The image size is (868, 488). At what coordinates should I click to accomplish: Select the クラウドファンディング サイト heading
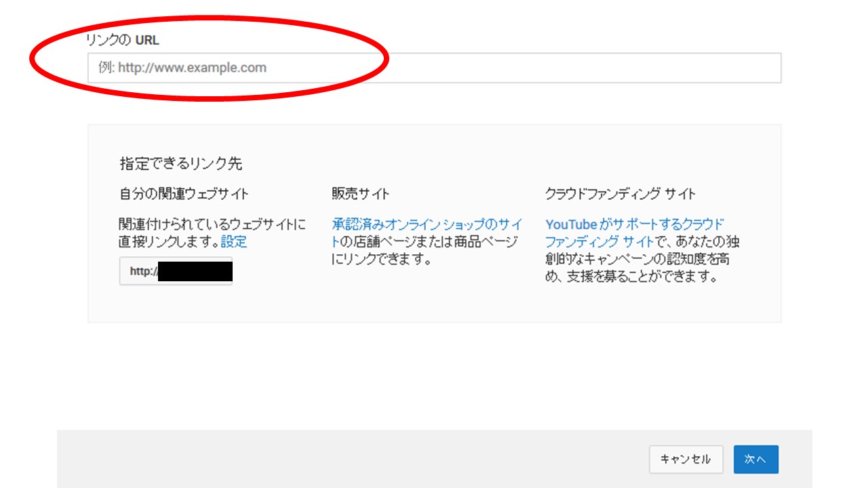(620, 194)
